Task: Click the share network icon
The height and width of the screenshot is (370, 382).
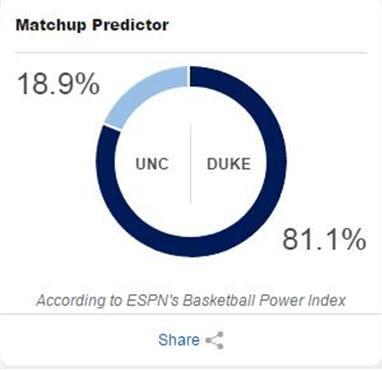Action: pyautogui.click(x=214, y=340)
